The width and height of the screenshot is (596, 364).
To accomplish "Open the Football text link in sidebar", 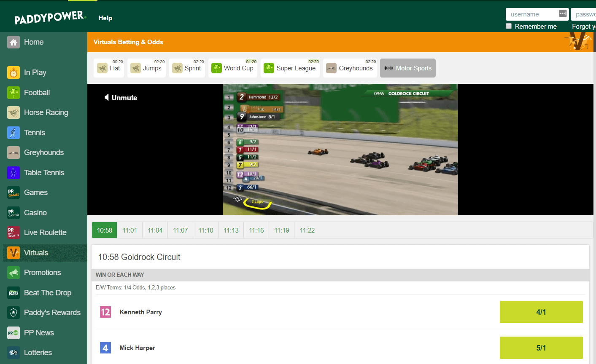I will click(37, 93).
